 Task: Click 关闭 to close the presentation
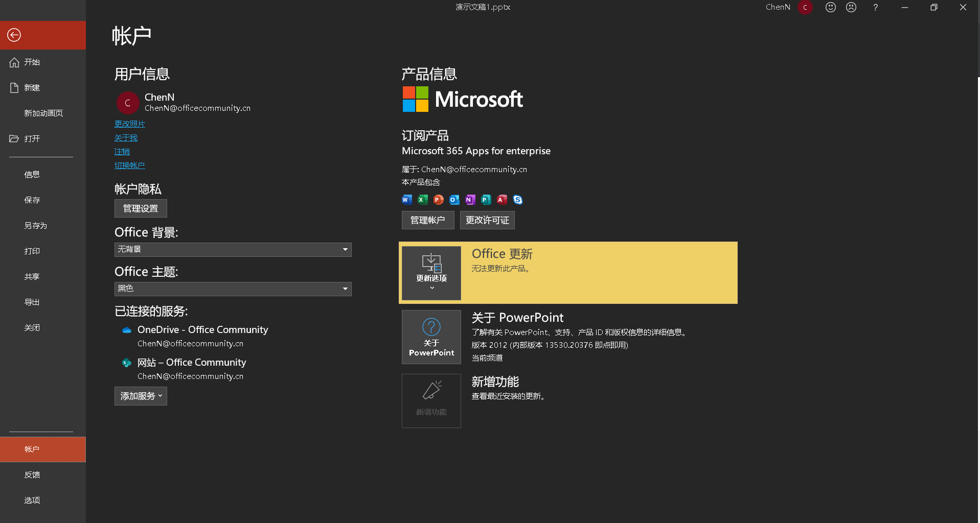click(x=43, y=328)
